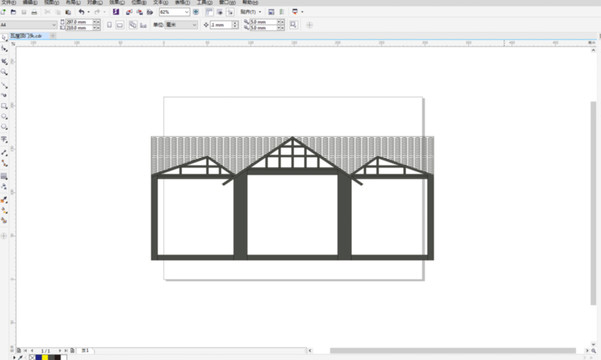601x360 pixels.
Task: Select the Text tool in the toolbox
Action: (x=4, y=139)
